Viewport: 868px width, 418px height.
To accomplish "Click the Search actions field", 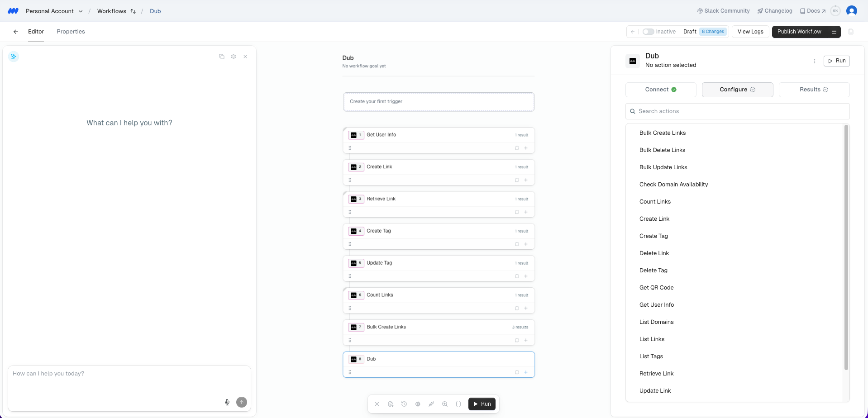I will 737,111.
